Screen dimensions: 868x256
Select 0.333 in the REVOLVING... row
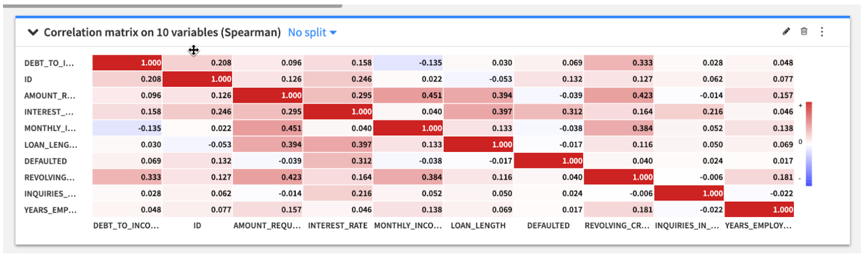tap(127, 177)
